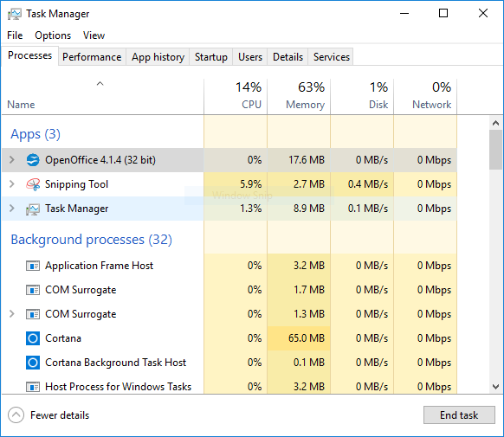
Task: Open the Options menu
Action: click(x=53, y=35)
